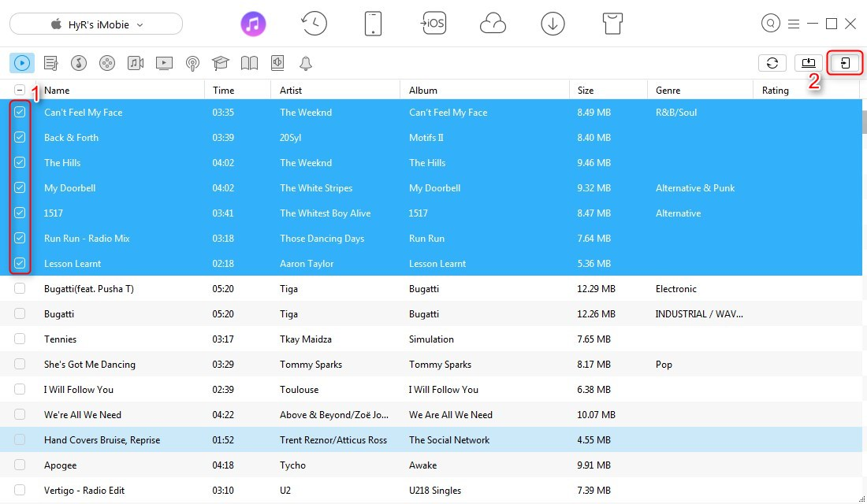867x504 pixels.
Task: Check the Apogee song checkbox
Action: click(20, 465)
